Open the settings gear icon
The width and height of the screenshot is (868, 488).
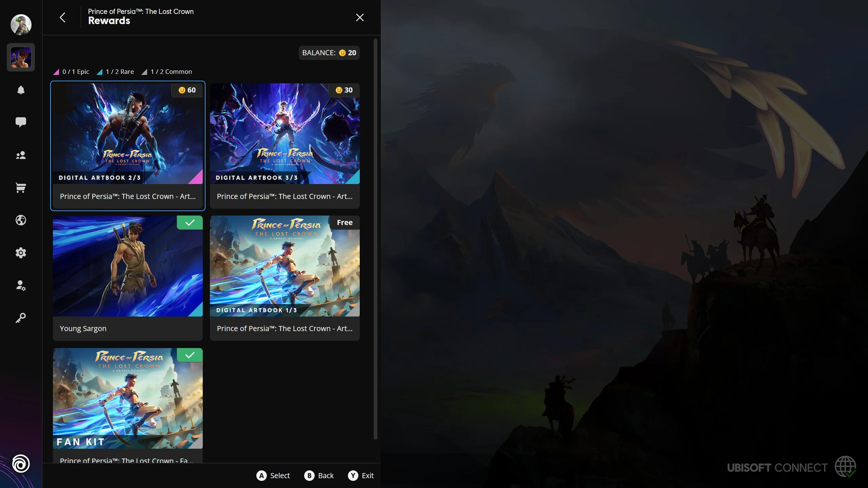coord(21,253)
